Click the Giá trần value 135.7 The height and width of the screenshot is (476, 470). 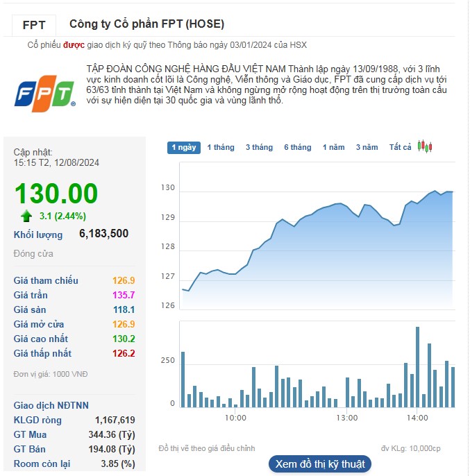click(x=124, y=296)
